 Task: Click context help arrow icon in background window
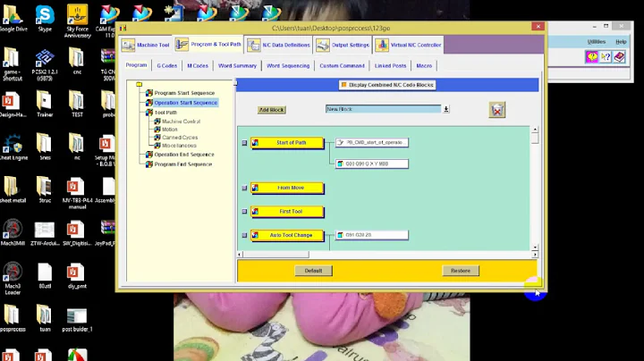pyautogui.click(x=606, y=56)
